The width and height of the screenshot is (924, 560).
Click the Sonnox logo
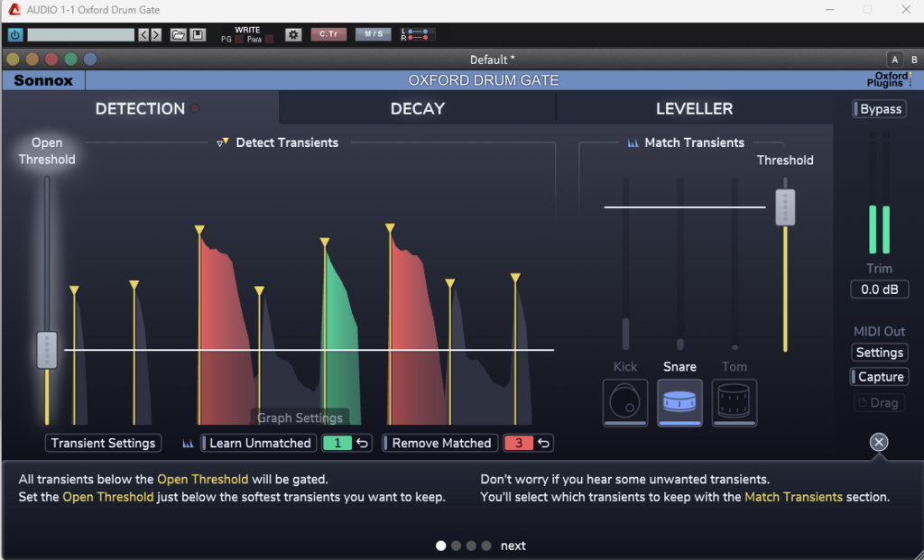(x=43, y=80)
